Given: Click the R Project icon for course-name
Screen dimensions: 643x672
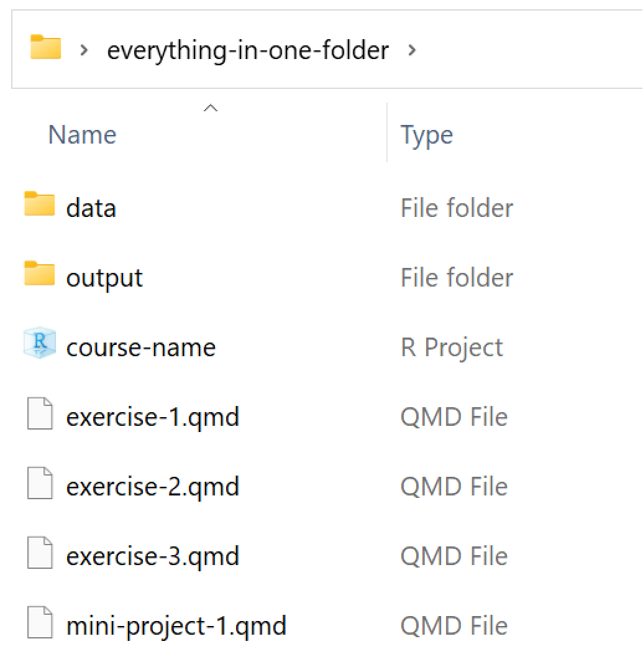Looking at the screenshot, I should tap(40, 344).
